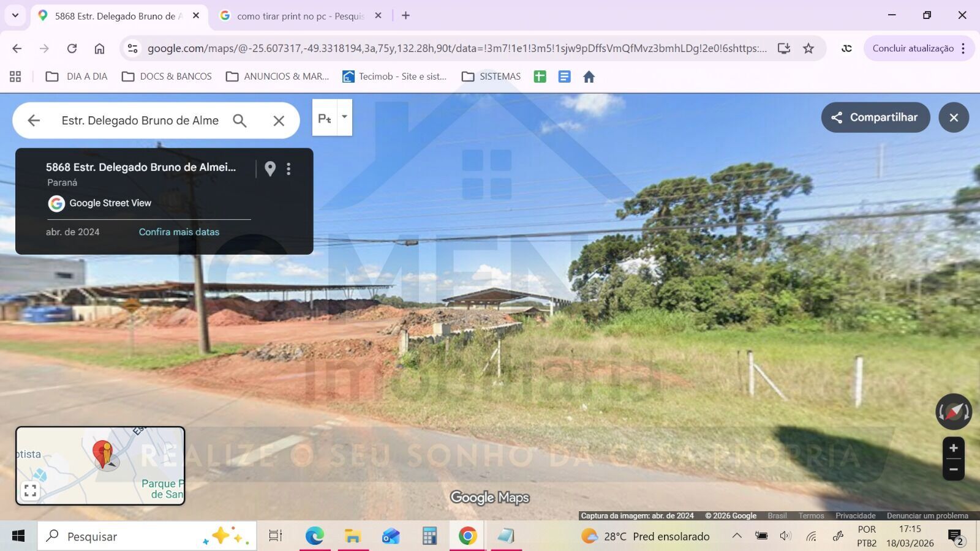Switch to the 'como tirar print no pc' tab
This screenshot has height=551, width=980.
click(x=300, y=16)
